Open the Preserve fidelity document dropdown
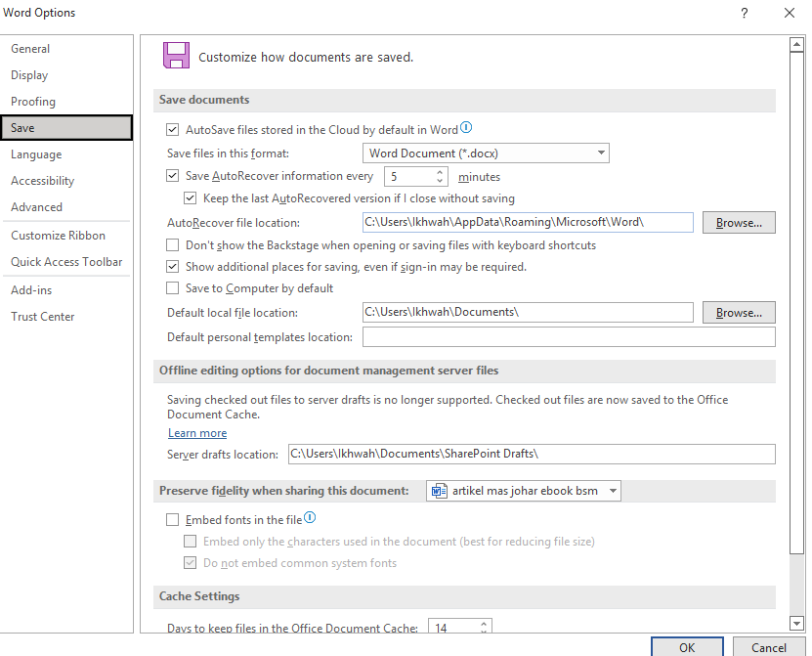This screenshot has height=656, width=812. coord(524,490)
